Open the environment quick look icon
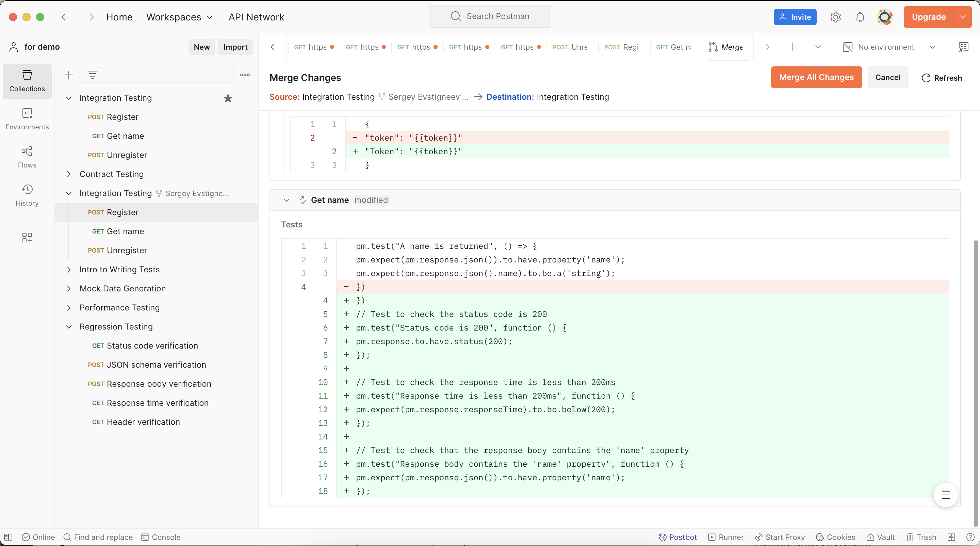 (964, 47)
